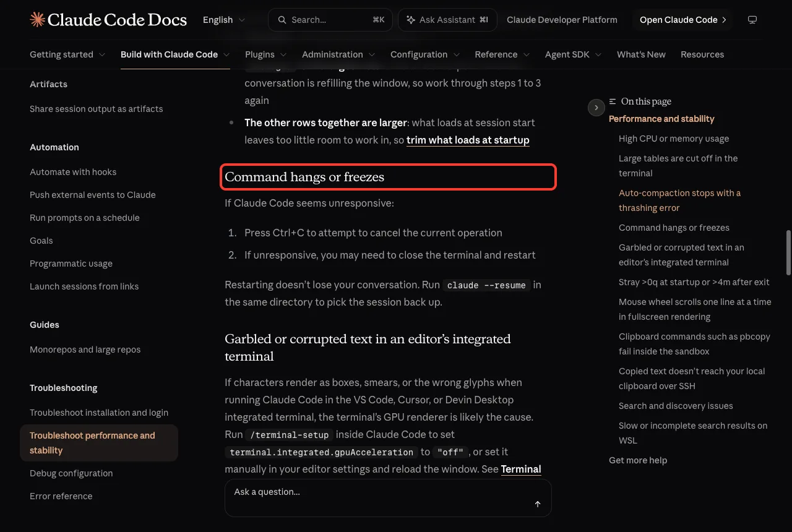792x532 pixels.
Task: Click the On this page list icon
Action: 613,101
